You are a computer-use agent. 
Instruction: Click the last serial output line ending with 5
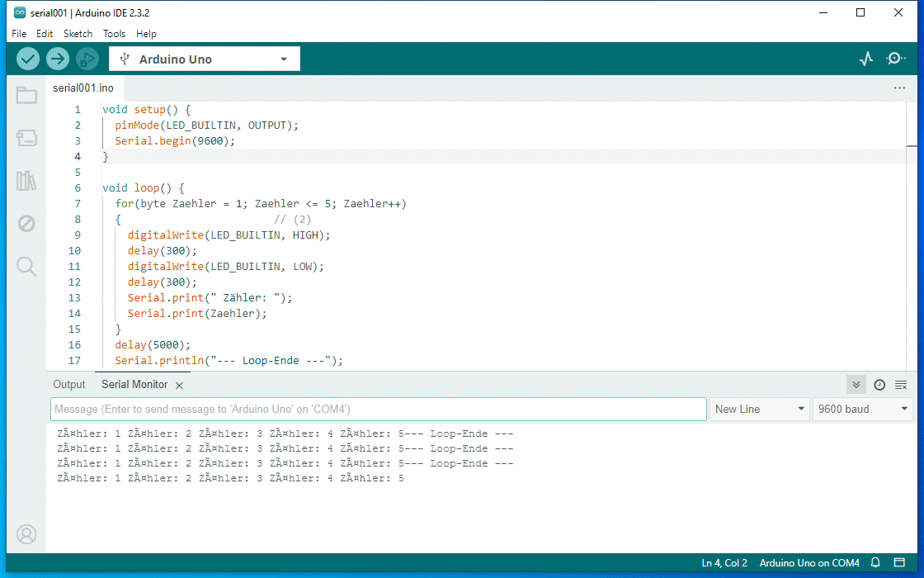click(230, 478)
